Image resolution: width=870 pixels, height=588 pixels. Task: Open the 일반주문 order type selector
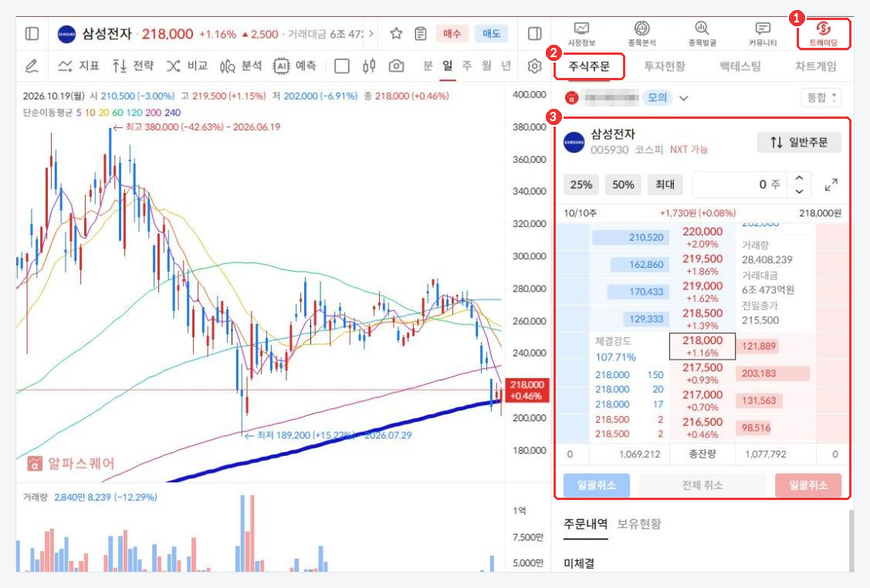coord(799,143)
